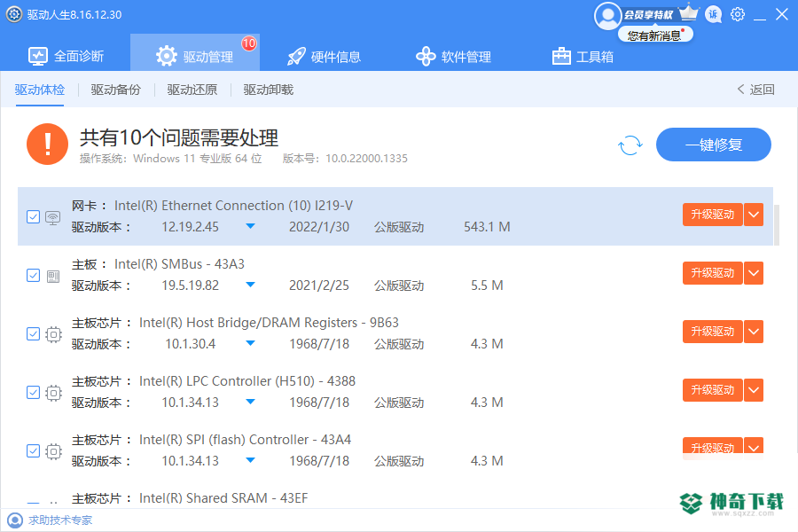
Task: Click the LPC Controller chipset icon
Action: click(53, 393)
